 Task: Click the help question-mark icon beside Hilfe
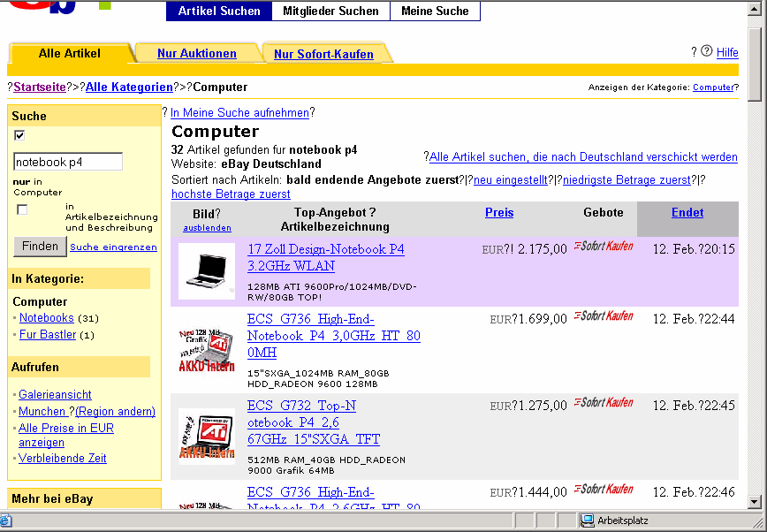tap(706, 51)
